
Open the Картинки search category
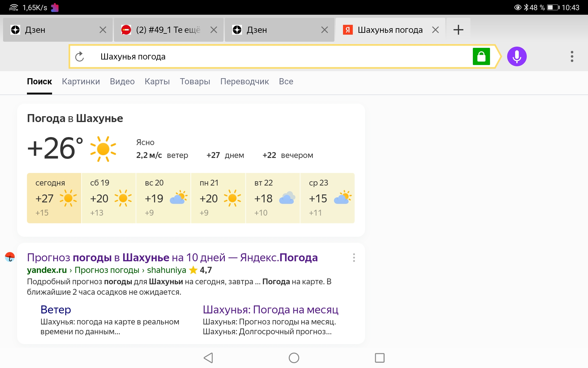tap(81, 81)
